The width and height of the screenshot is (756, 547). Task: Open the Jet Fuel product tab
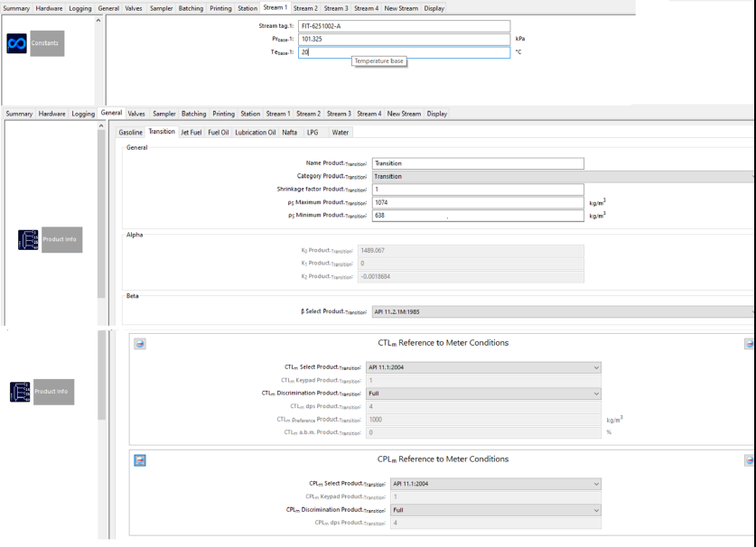[x=191, y=132]
